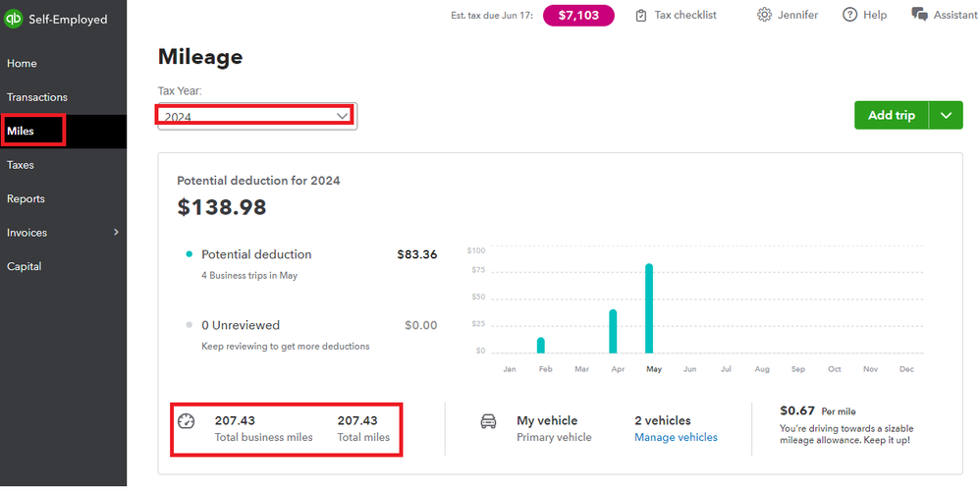The height and width of the screenshot is (491, 980).
Task: Open the Tax Year 2024 dropdown
Action: [x=256, y=116]
